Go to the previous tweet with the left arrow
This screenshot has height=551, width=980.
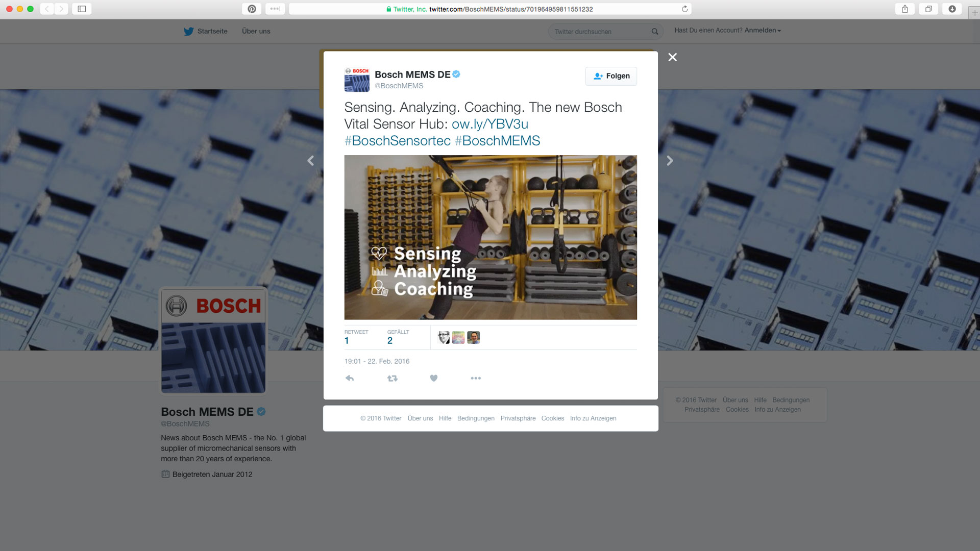(x=310, y=161)
